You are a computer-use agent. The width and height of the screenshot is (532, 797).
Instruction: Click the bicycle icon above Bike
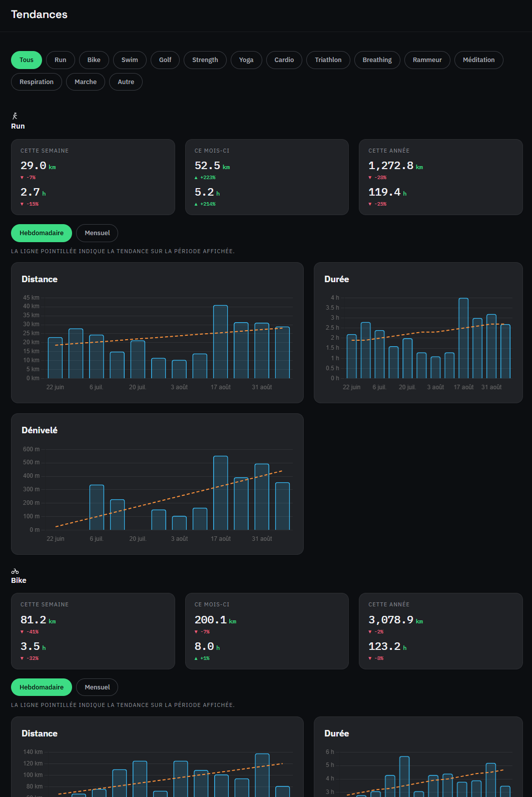pyautogui.click(x=15, y=571)
